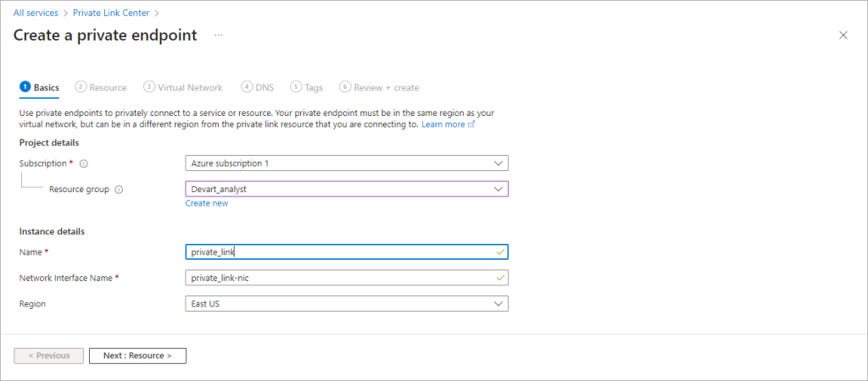Viewport: 868px width, 381px height.
Task: Click the Private Link Center breadcrumb
Action: click(x=112, y=12)
